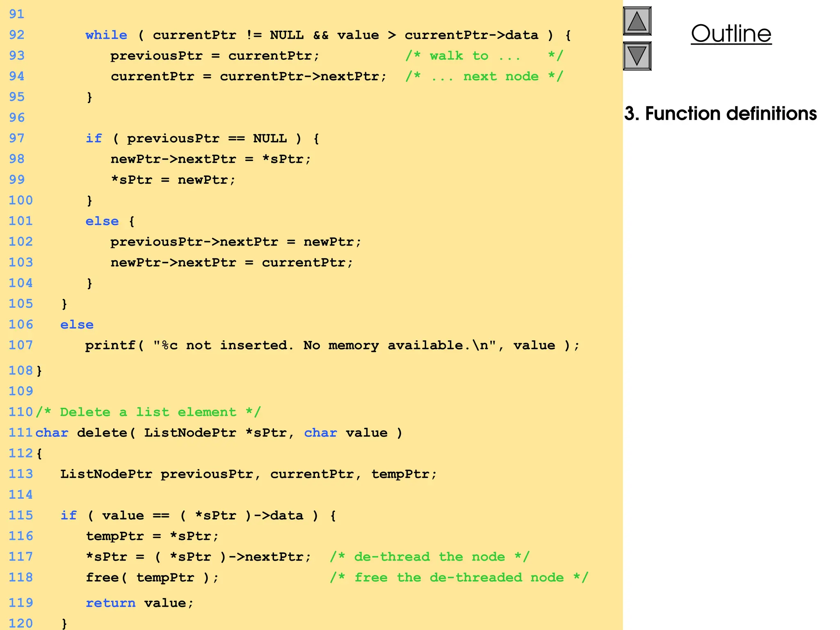Click the comment '/* walk to ... */'
This screenshot has height=630, width=840.
coord(484,55)
